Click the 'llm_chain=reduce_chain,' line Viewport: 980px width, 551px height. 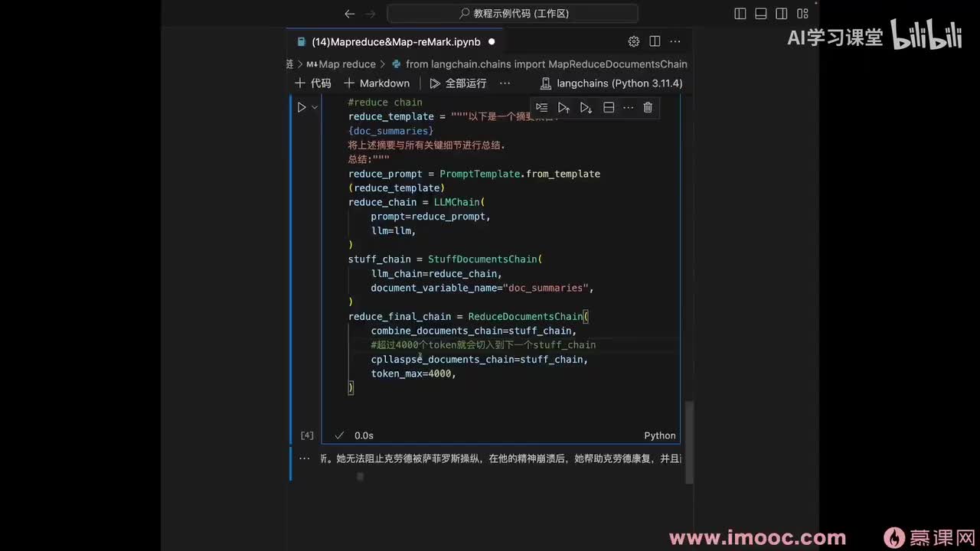click(x=436, y=273)
